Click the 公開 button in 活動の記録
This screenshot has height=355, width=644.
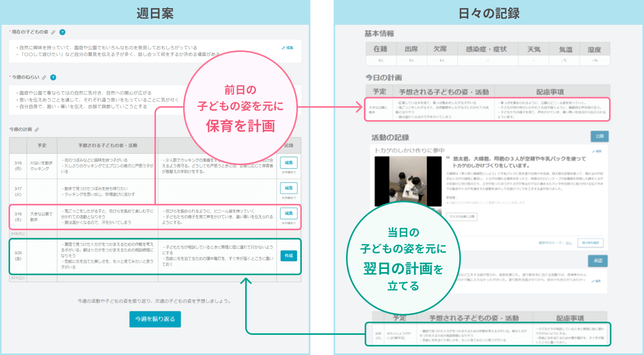click(x=600, y=136)
